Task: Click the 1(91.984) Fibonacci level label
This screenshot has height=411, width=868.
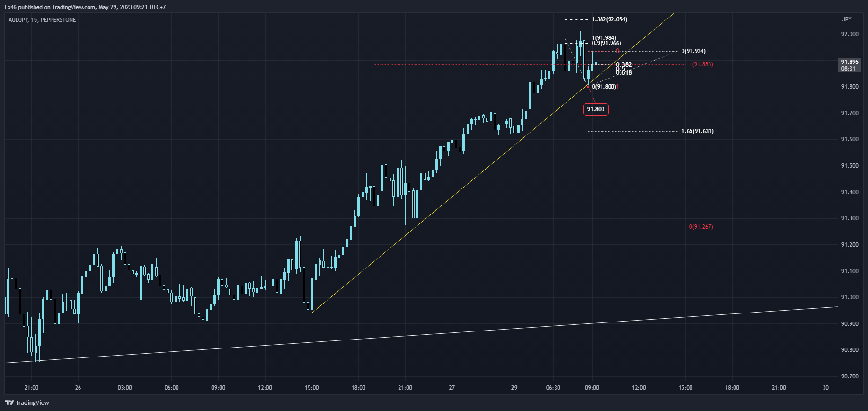Action: coord(604,38)
